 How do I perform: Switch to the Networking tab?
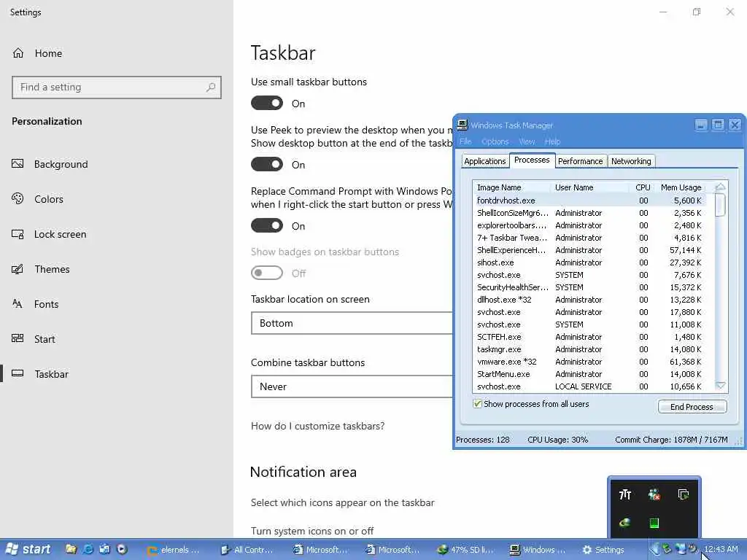click(631, 161)
